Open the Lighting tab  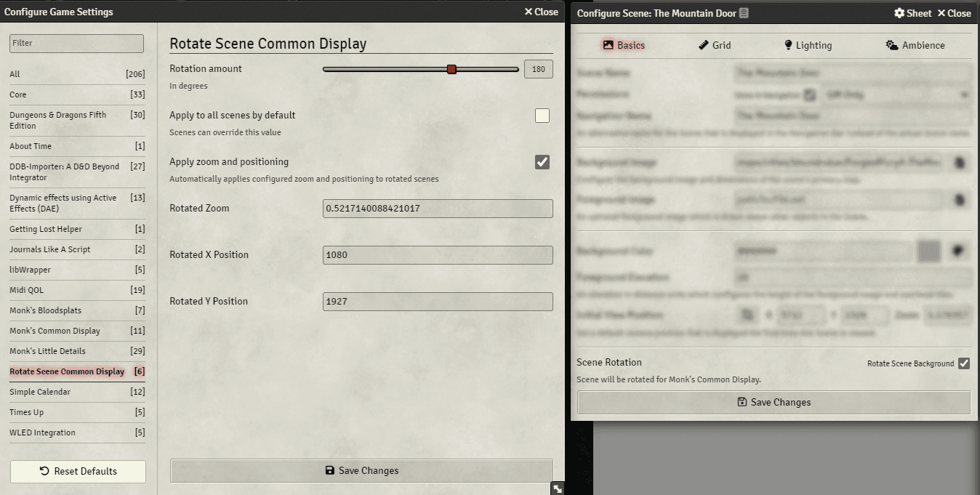pos(807,45)
